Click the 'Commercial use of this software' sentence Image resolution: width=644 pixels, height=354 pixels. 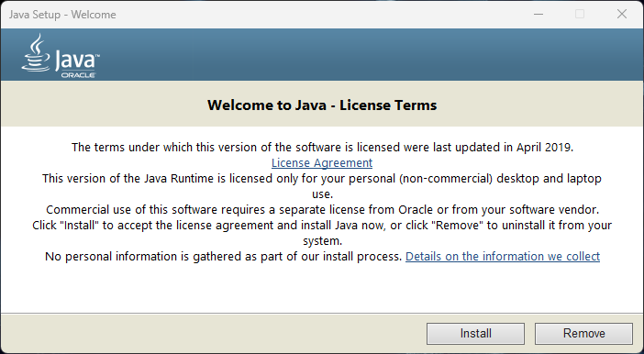click(x=322, y=209)
